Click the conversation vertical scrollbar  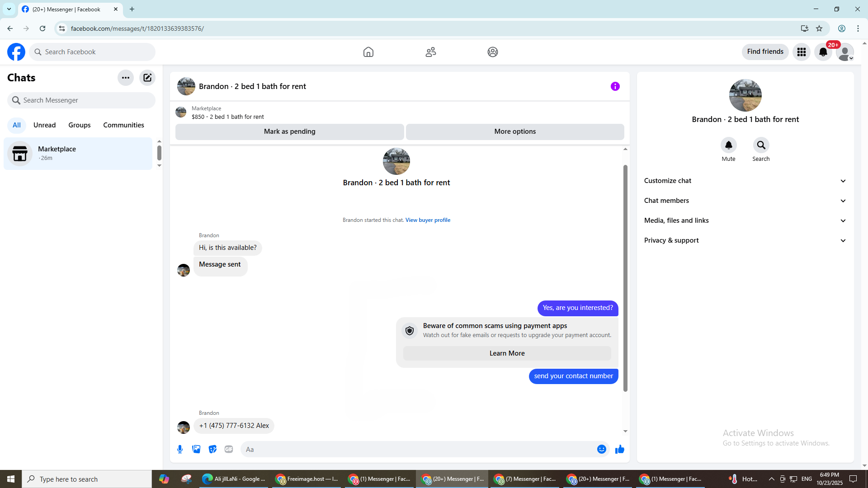[625, 278]
